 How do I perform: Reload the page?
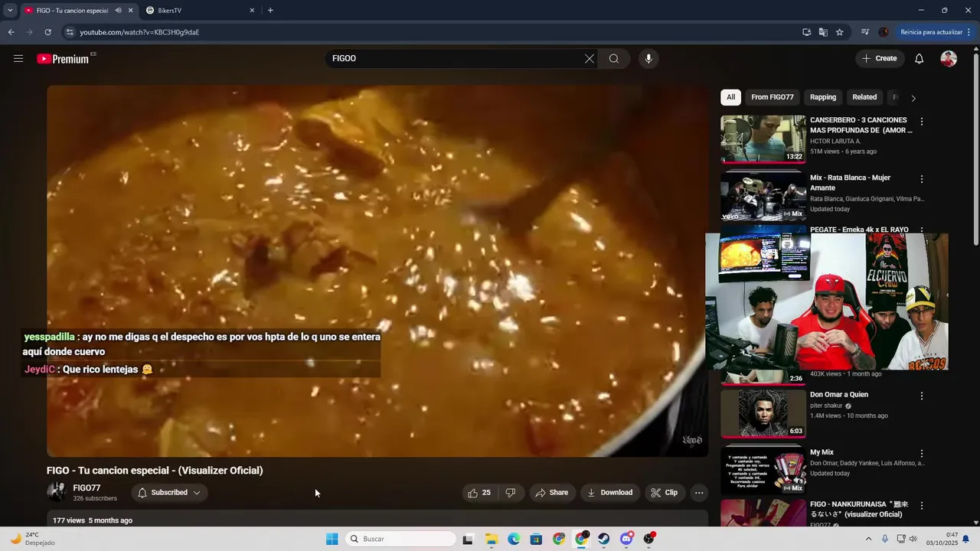[48, 32]
